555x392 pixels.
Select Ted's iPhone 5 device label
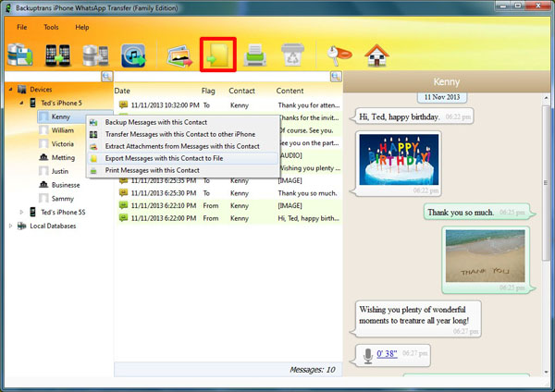[61, 103]
